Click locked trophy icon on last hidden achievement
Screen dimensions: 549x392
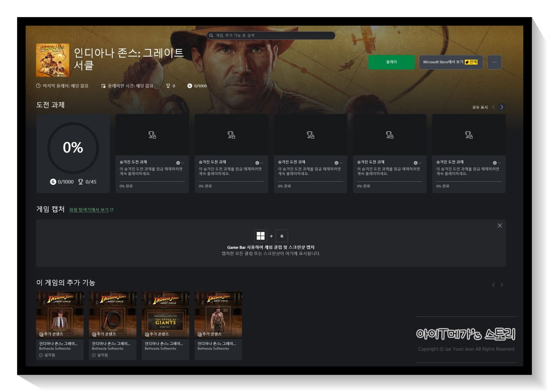[469, 135]
